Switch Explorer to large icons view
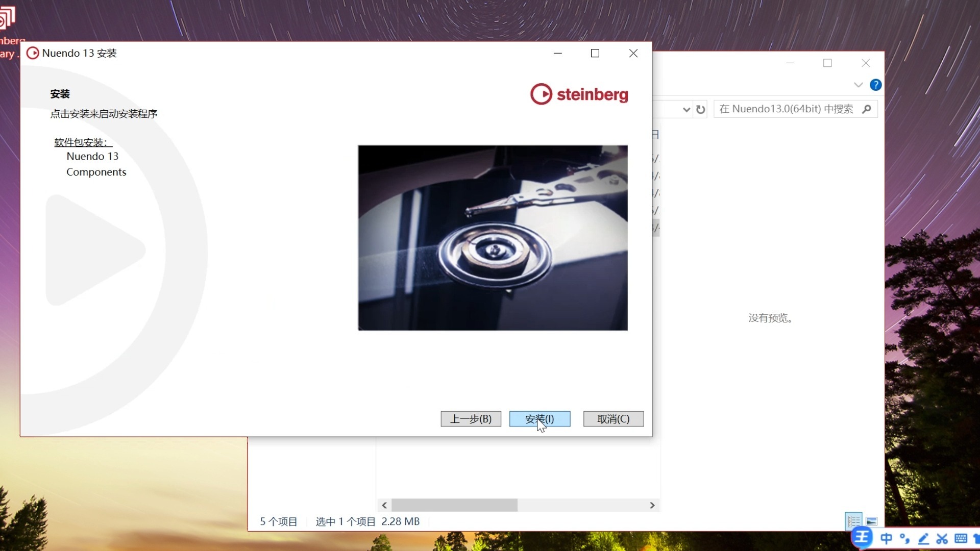This screenshot has height=551, width=980. [872, 521]
